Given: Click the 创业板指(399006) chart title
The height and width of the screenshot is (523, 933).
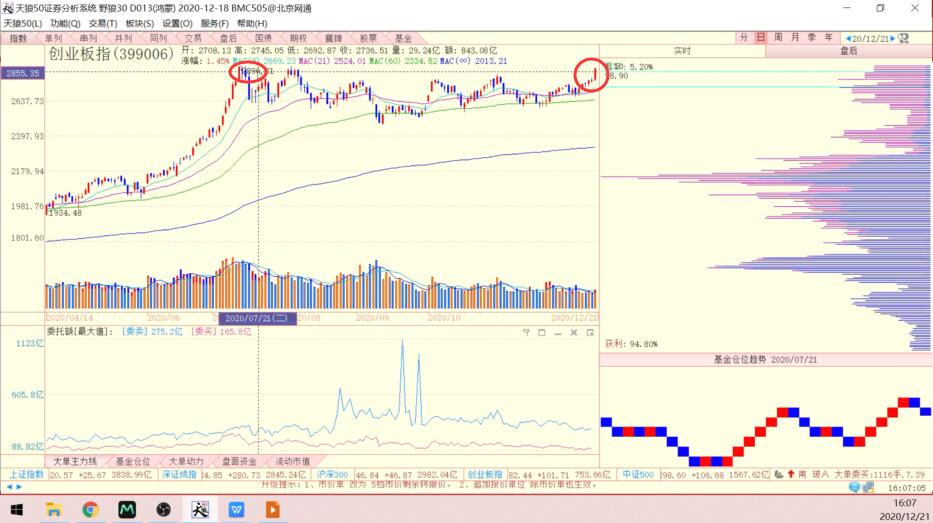Looking at the screenshot, I should pyautogui.click(x=111, y=54).
